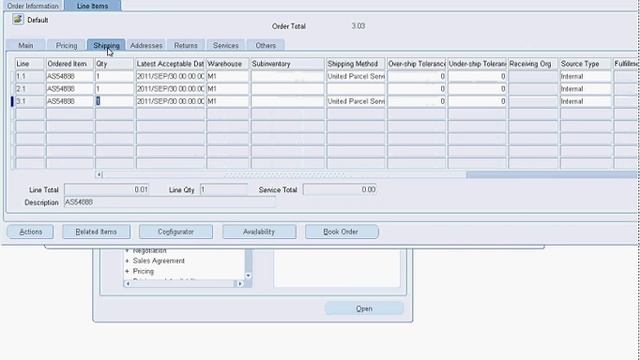Select Pricing in Navigator list
Viewport: 640px width, 360px height.
click(143, 271)
